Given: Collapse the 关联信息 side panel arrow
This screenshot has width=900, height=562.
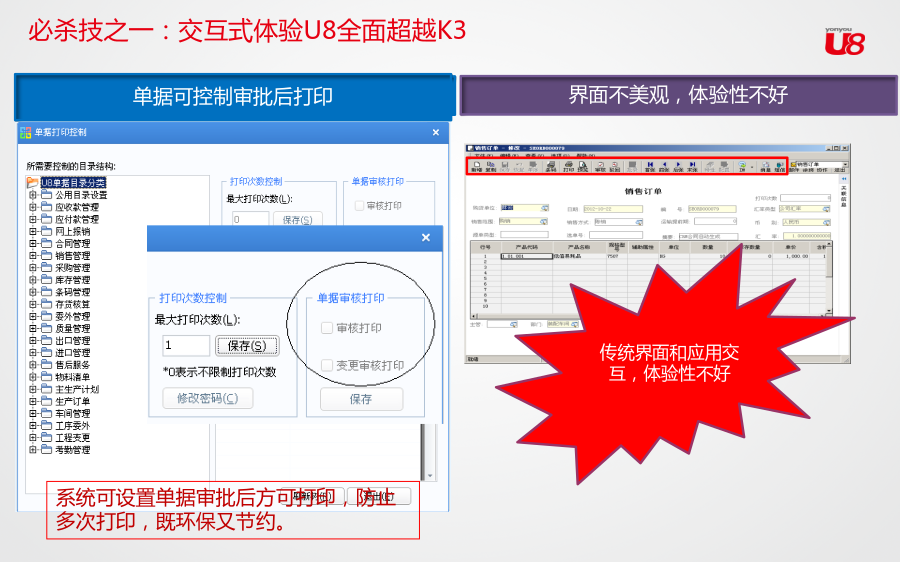Looking at the screenshot, I should tap(844, 179).
